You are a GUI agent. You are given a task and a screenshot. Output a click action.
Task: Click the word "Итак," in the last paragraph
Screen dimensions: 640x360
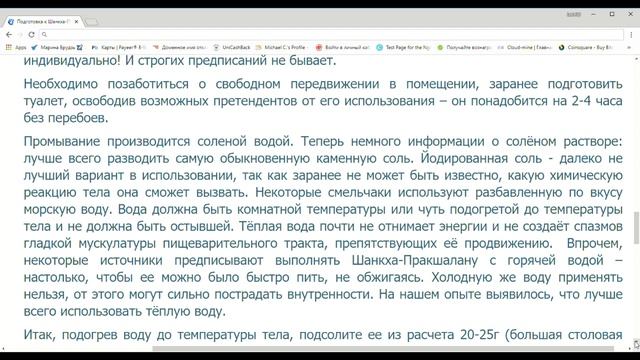coord(39,335)
